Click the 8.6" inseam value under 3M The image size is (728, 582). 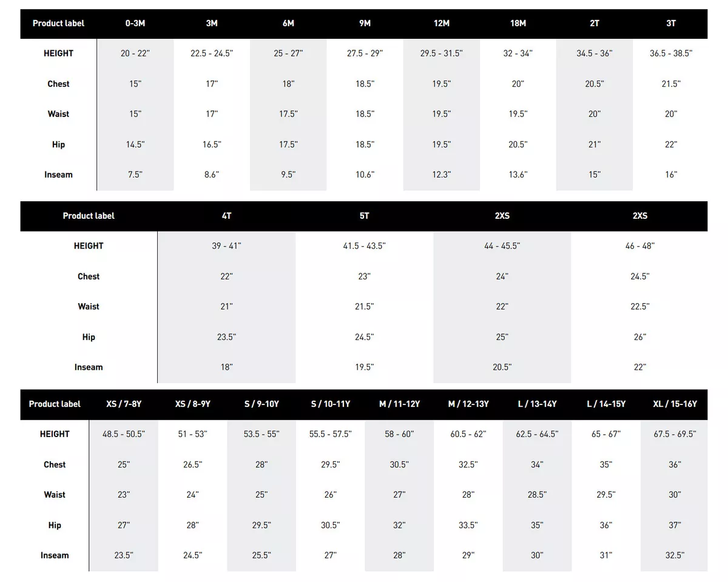pyautogui.click(x=211, y=175)
